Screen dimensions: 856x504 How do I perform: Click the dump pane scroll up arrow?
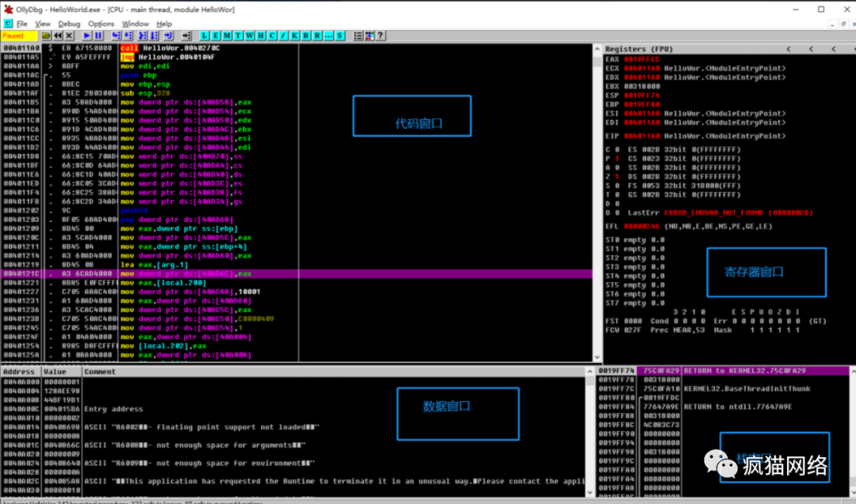[590, 372]
